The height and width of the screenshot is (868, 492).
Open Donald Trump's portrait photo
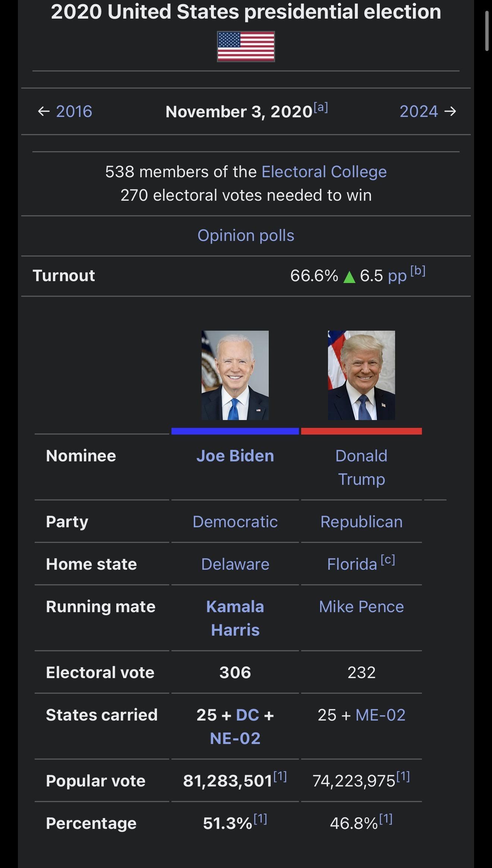click(x=362, y=375)
